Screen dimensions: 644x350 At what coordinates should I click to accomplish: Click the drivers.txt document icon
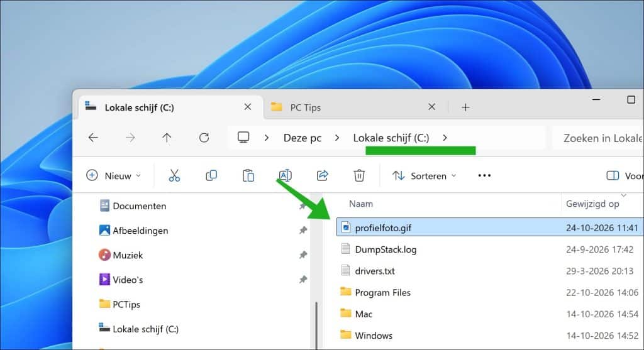346,270
